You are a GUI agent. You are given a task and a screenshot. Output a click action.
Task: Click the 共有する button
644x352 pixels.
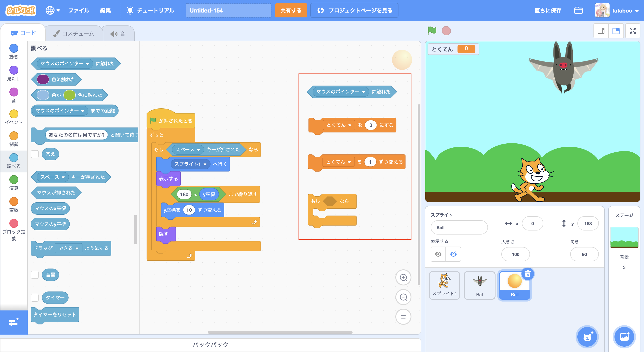291,10
